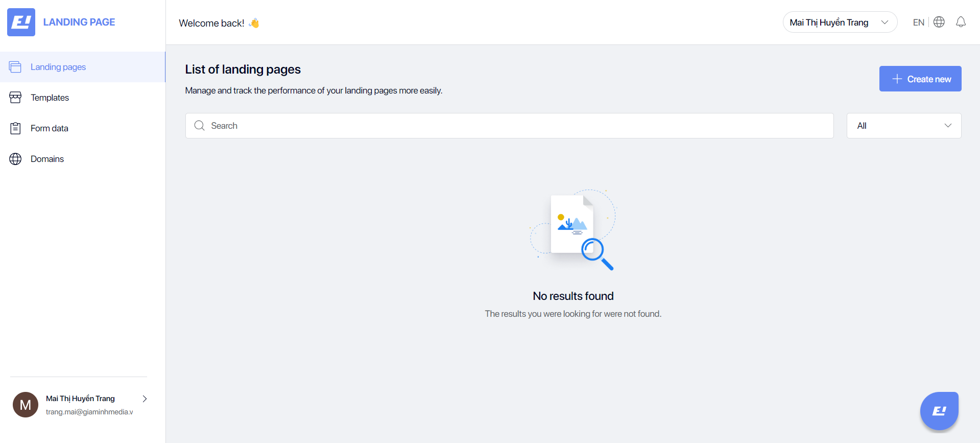Screen dimensions: 980x443
Task: Click the Form data clipboard icon
Action: point(15,128)
